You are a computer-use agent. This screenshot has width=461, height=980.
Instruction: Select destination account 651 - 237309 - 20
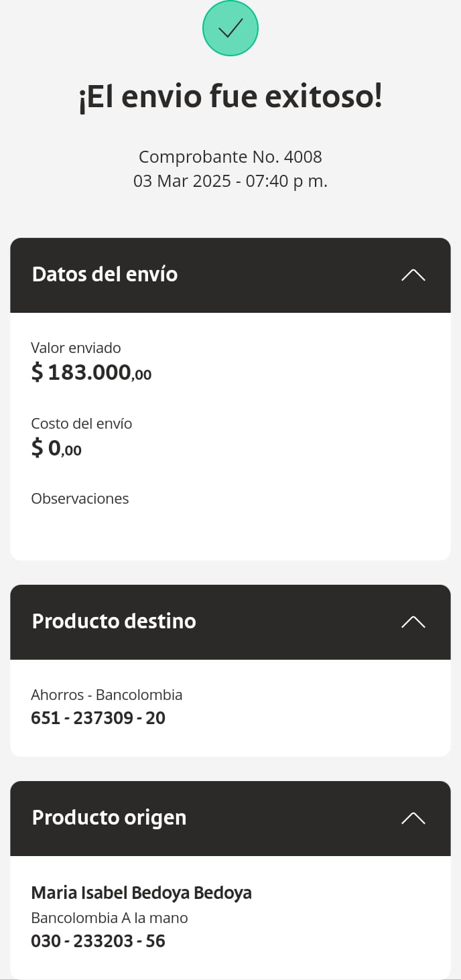(98, 718)
